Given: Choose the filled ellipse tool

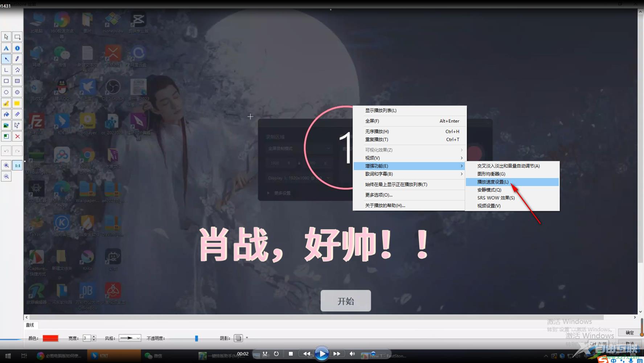Looking at the screenshot, I should 17,92.
